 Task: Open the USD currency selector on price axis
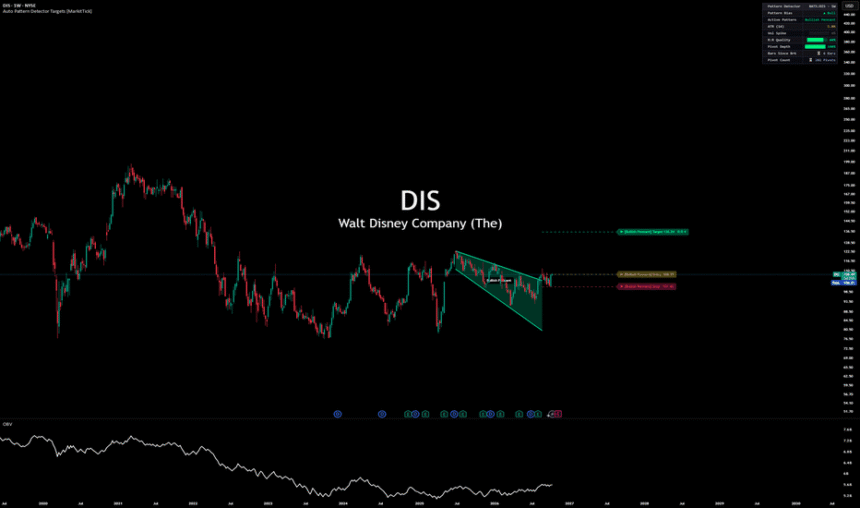pos(848,5)
